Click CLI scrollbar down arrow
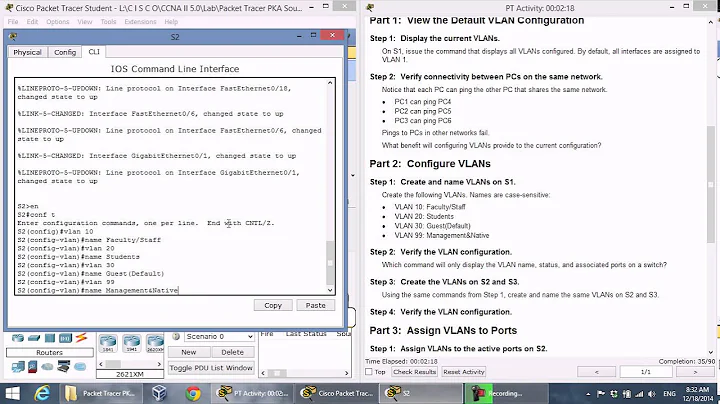This screenshot has height=404, width=720. click(x=330, y=290)
